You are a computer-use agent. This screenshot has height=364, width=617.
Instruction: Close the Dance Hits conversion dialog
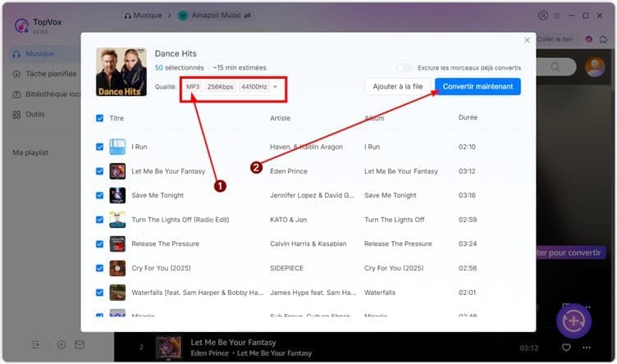(527, 40)
